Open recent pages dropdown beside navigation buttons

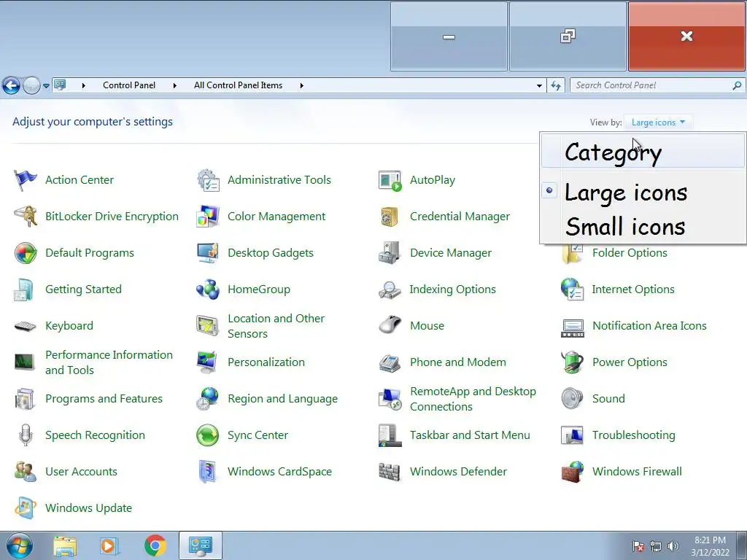pos(46,86)
